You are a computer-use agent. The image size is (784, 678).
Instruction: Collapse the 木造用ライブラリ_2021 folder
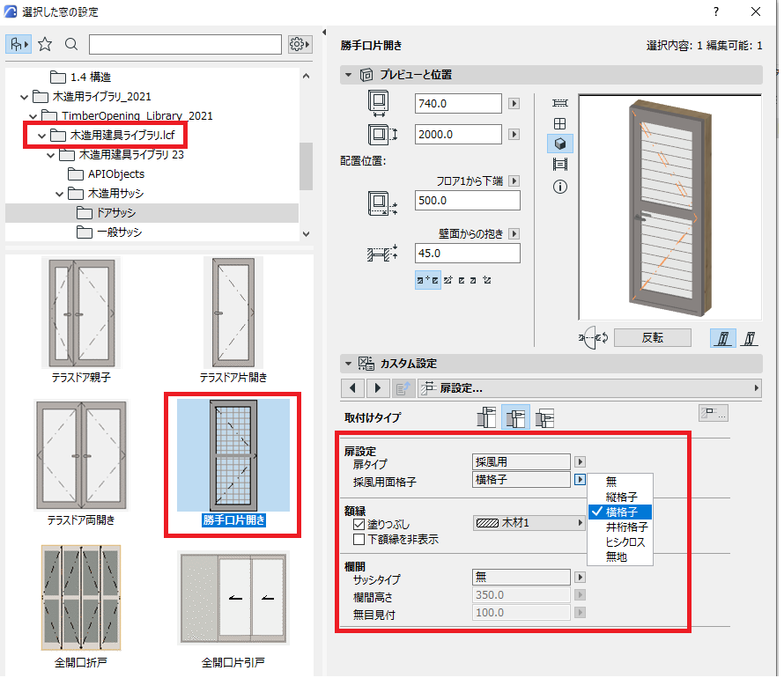tap(24, 97)
